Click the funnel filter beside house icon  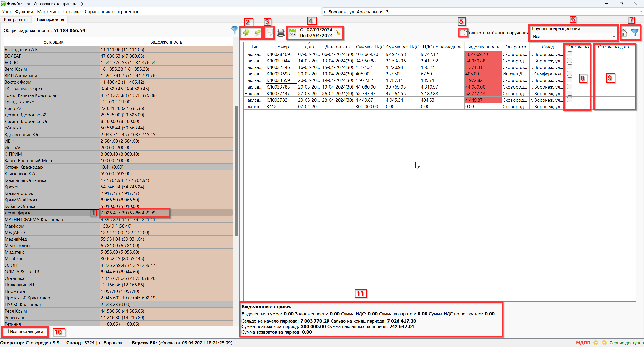(x=635, y=32)
